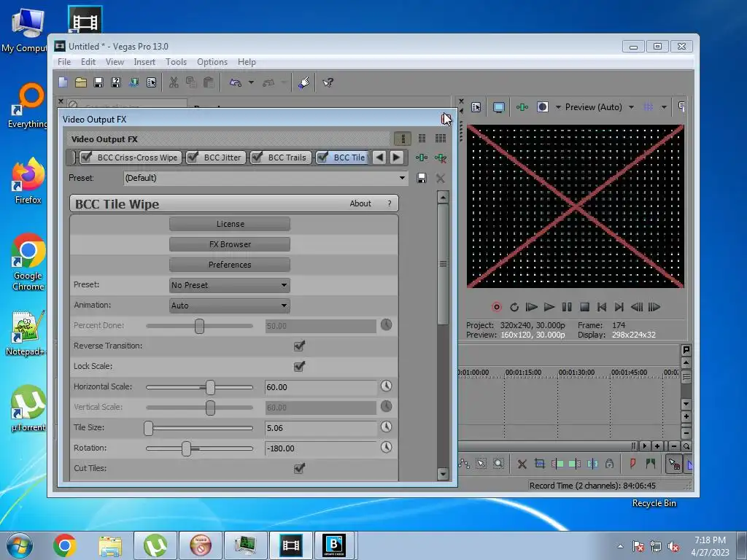The image size is (747, 560).
Task: Save the preset with floppy icon
Action: click(422, 178)
